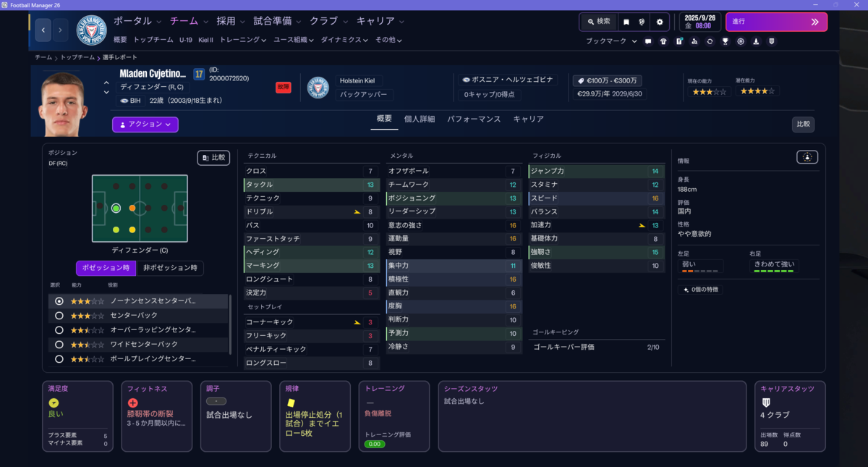
Task: Click the green 0.00 training rating pill
Action: [x=375, y=444]
